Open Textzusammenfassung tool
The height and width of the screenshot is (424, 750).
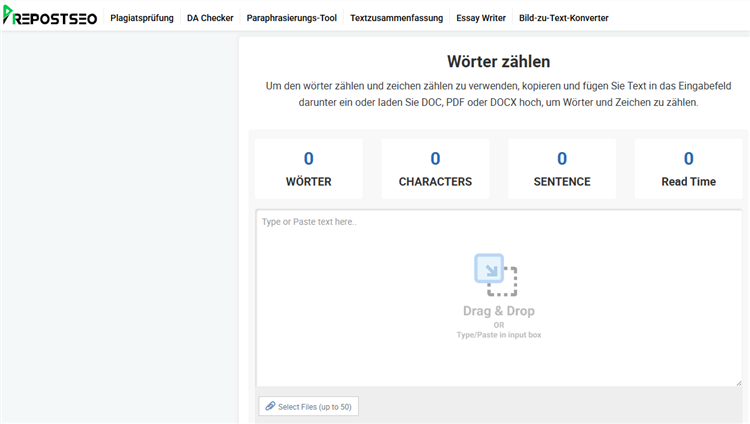[397, 18]
